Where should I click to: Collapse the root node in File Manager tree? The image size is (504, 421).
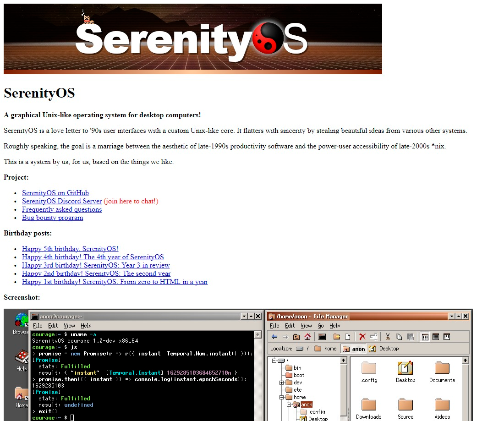tap(274, 361)
